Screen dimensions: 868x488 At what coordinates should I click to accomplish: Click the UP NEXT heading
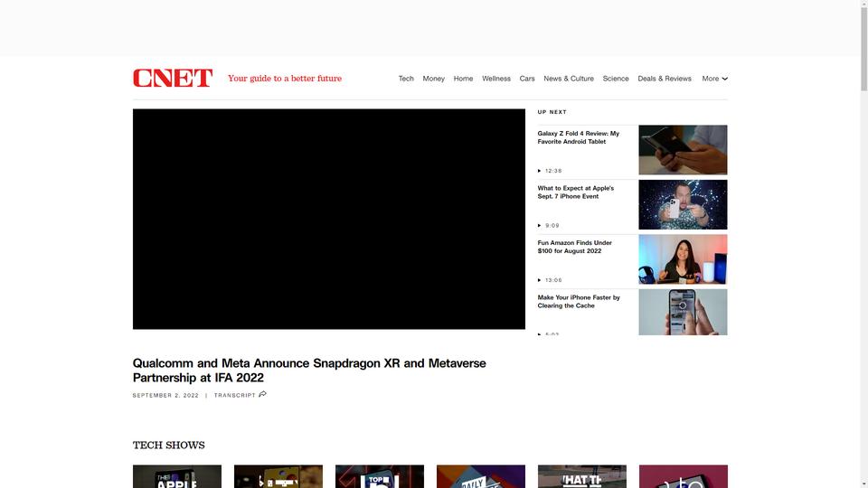pyautogui.click(x=552, y=112)
